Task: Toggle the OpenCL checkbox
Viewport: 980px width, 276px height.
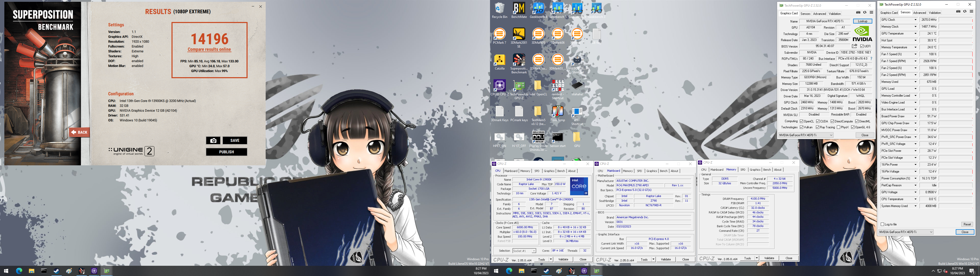Action: pyautogui.click(x=802, y=121)
